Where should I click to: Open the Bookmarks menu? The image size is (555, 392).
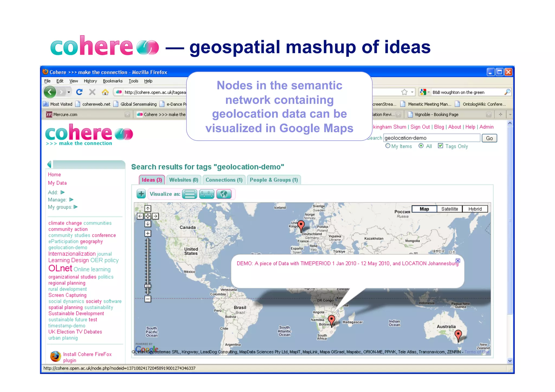pos(113,81)
